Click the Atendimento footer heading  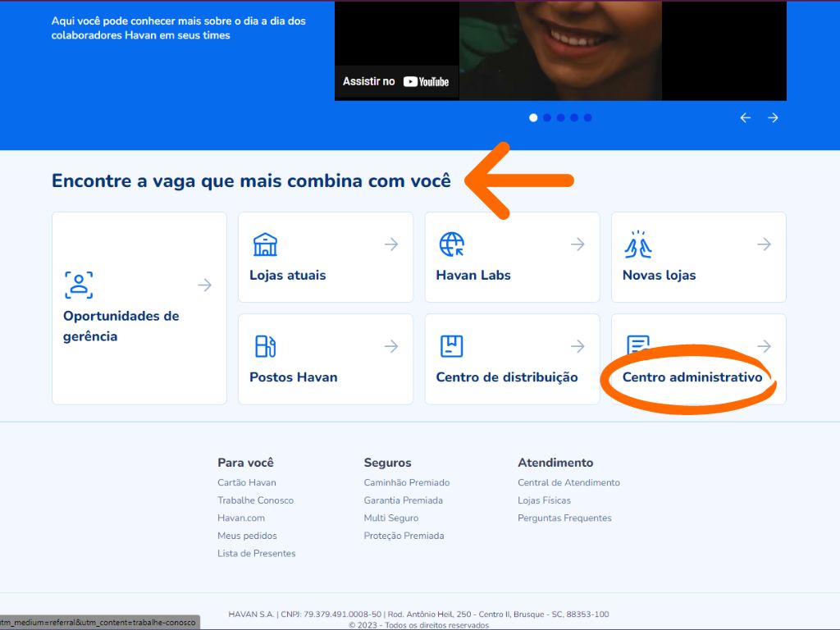pos(555,463)
